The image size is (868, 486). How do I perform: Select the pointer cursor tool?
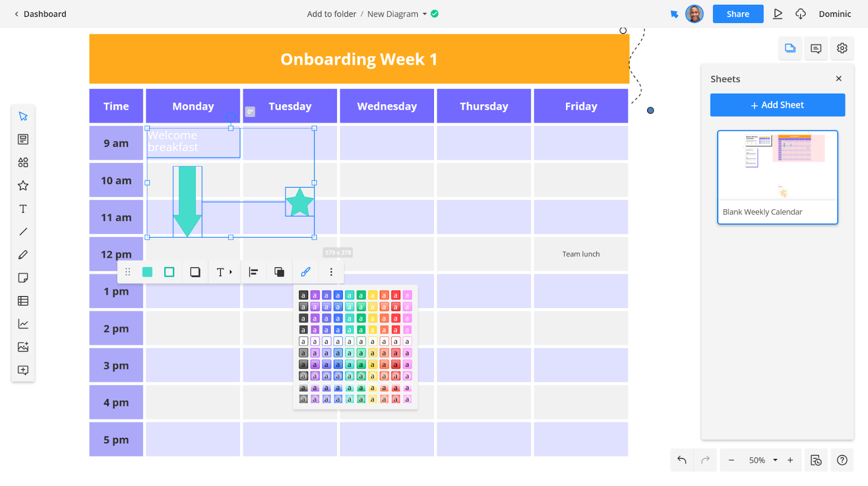point(23,117)
